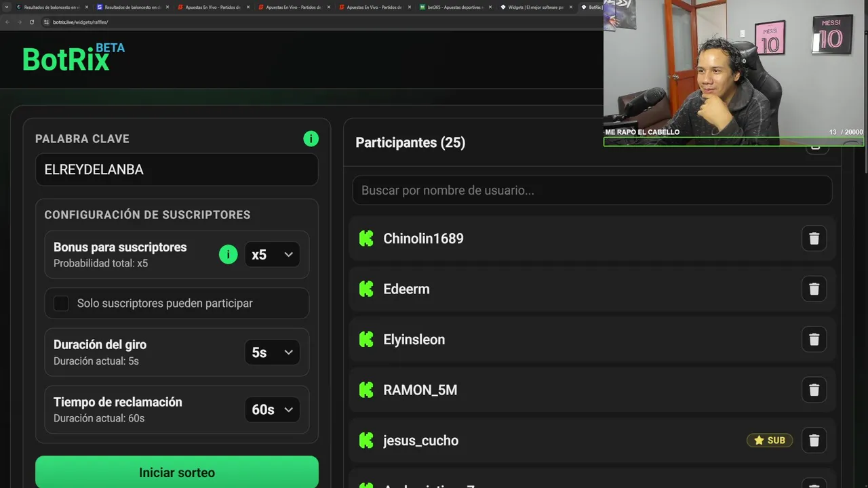Remove Edeerm using the trash icon
Image resolution: width=868 pixels, height=488 pixels.
[814, 289]
